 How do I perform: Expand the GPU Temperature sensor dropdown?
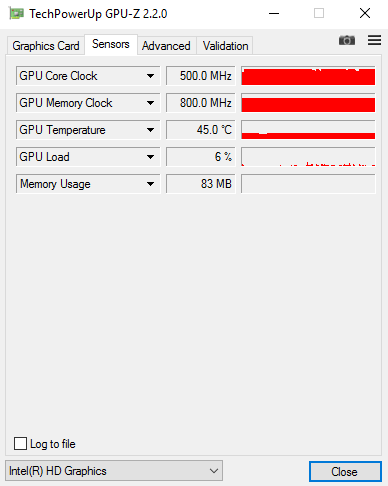[x=150, y=130]
